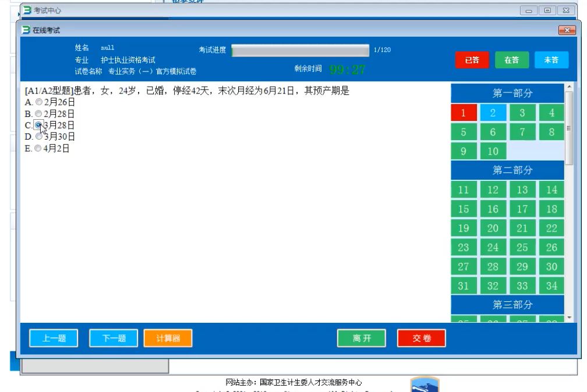Click the question text stem
The image size is (587, 392).
187,91
